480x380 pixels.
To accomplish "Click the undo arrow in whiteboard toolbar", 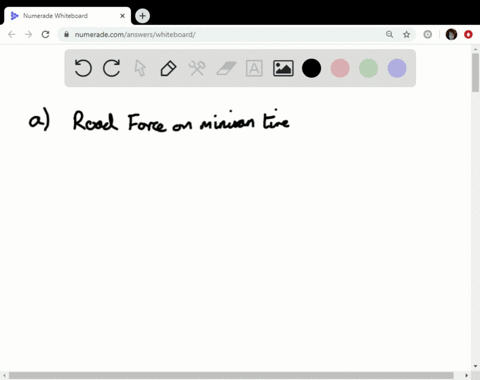I will point(83,68).
